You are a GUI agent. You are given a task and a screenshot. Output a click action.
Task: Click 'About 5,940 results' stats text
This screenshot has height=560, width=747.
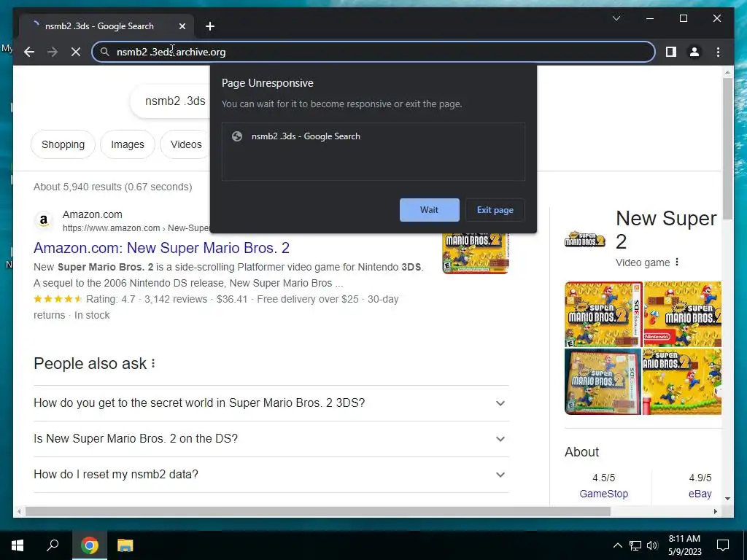[x=113, y=187]
